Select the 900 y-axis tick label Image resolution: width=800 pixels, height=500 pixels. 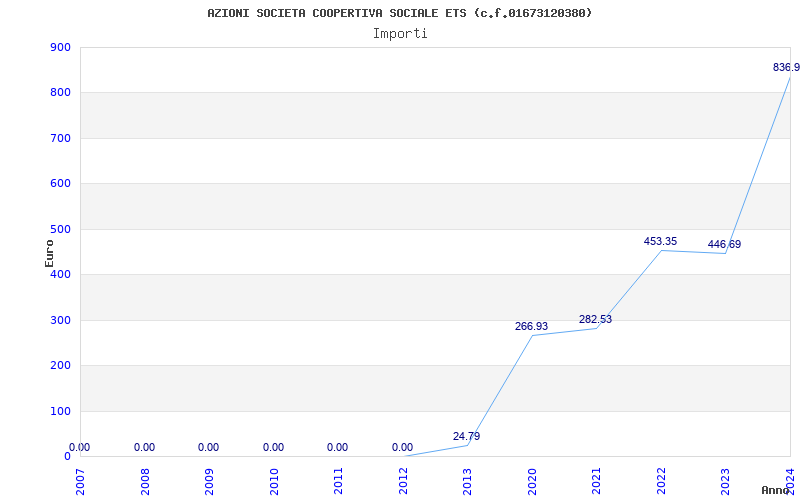pos(60,47)
